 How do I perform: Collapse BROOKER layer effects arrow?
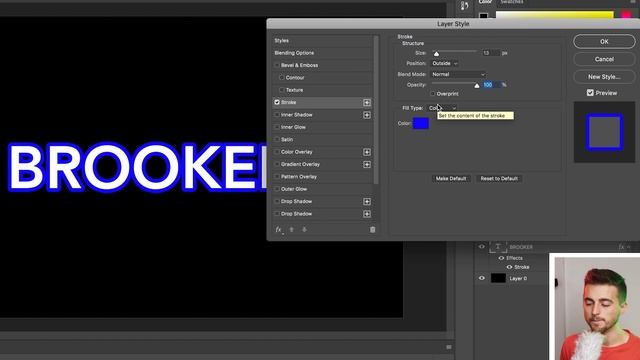(x=629, y=247)
